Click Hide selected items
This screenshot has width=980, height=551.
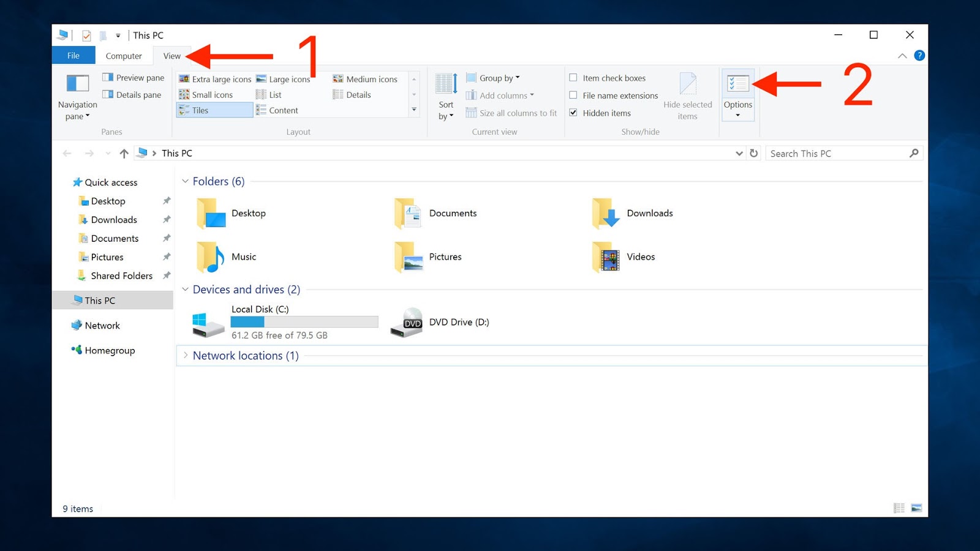tap(688, 95)
